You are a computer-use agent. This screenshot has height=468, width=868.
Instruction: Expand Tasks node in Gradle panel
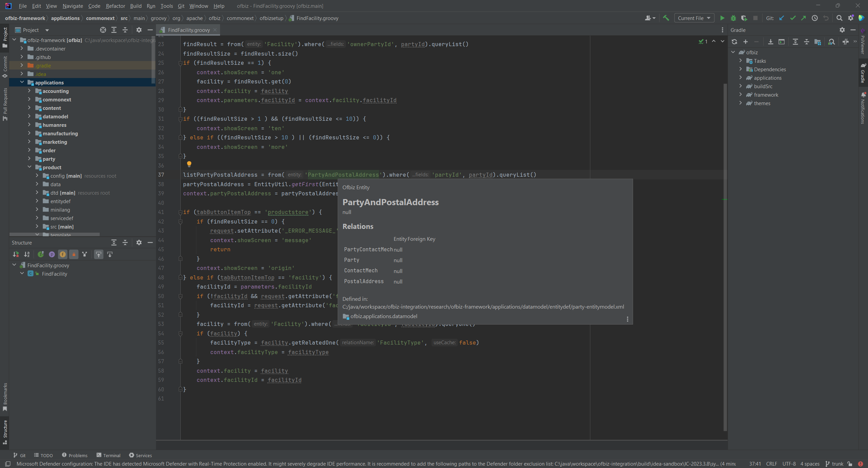[741, 61]
